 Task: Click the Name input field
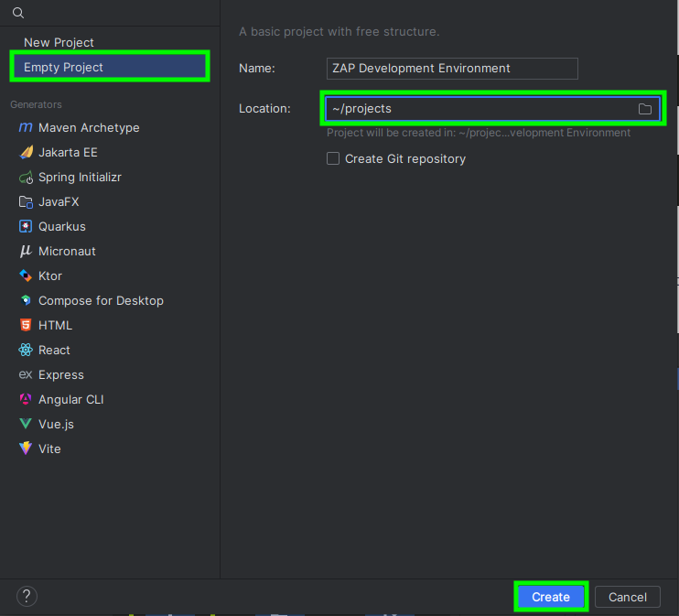coord(452,69)
